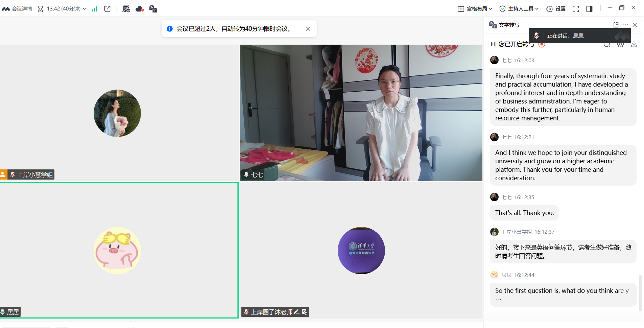Toggle the side panel visibility
Viewport: 644px width, 328px height.
[589, 9]
